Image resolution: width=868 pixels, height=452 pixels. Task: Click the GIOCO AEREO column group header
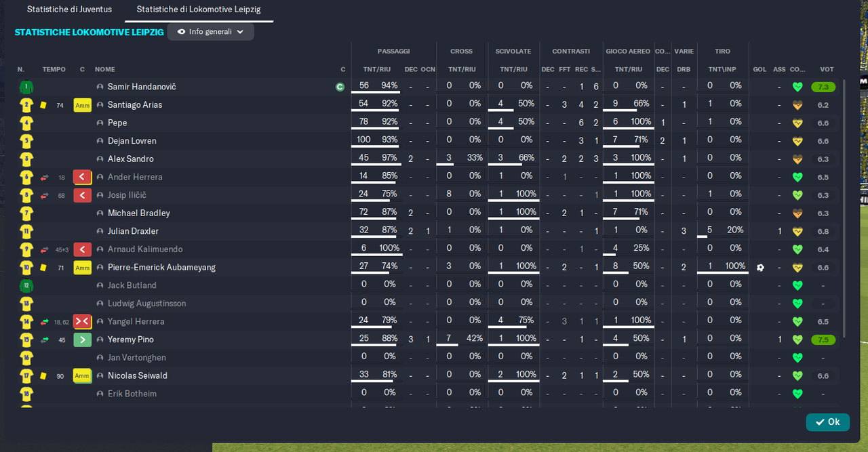point(628,52)
